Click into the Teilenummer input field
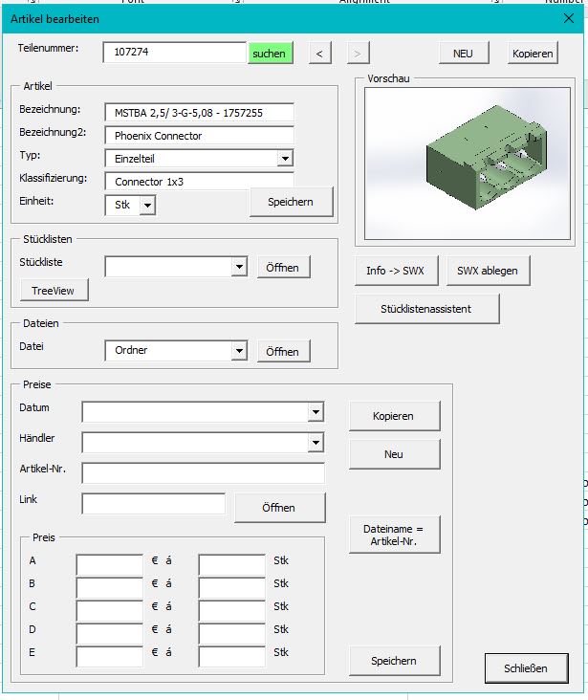Viewport: 588px width, 700px height. pos(175,54)
